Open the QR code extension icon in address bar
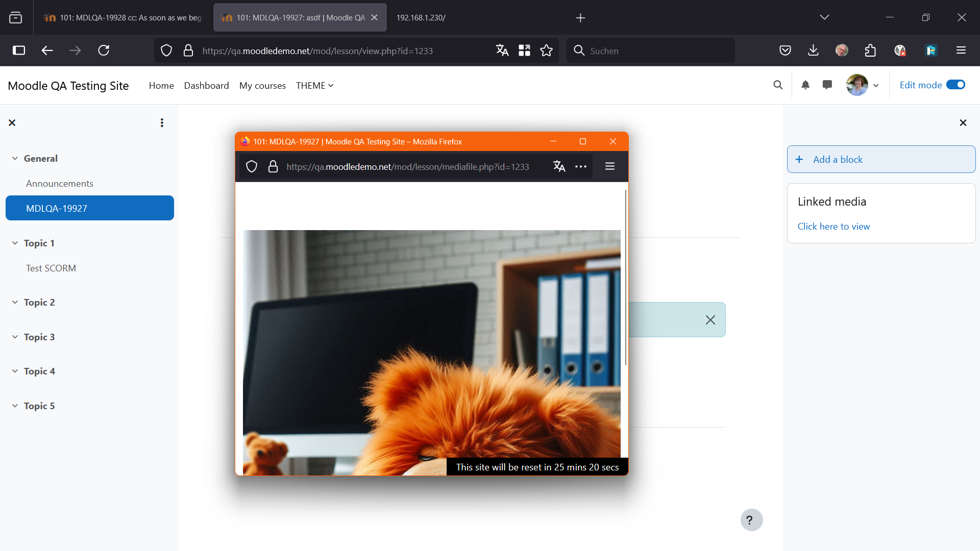The width and height of the screenshot is (980, 551). [524, 51]
